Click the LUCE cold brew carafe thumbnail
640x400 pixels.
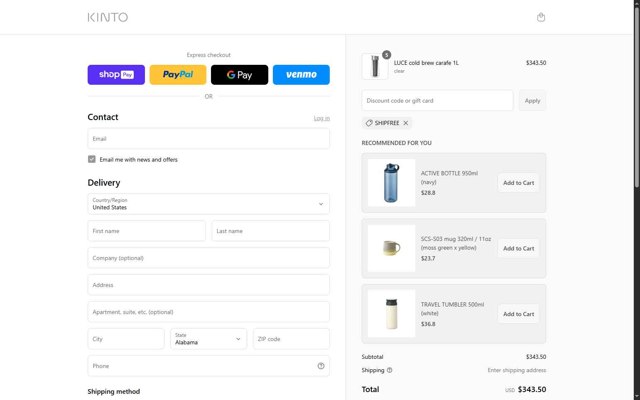(x=375, y=66)
